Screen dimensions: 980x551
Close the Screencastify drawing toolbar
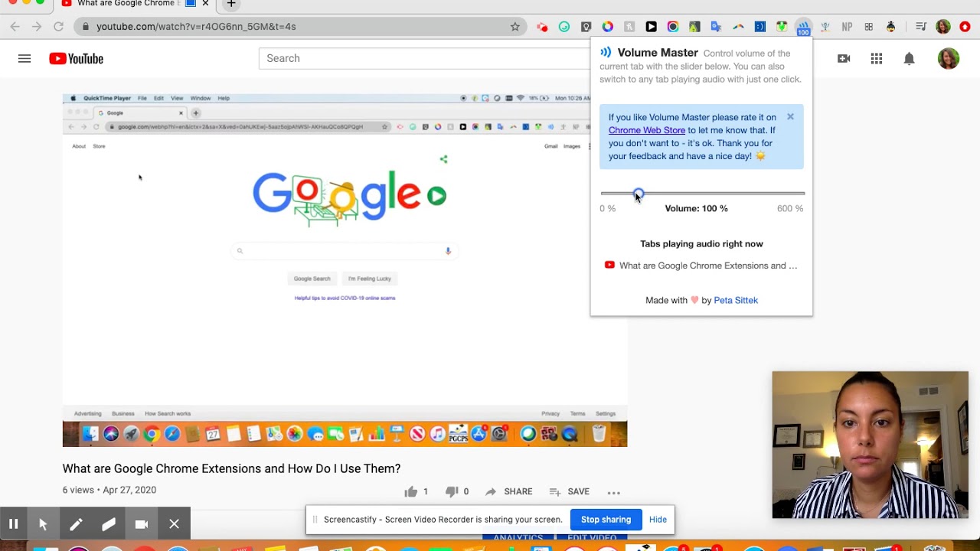click(175, 524)
